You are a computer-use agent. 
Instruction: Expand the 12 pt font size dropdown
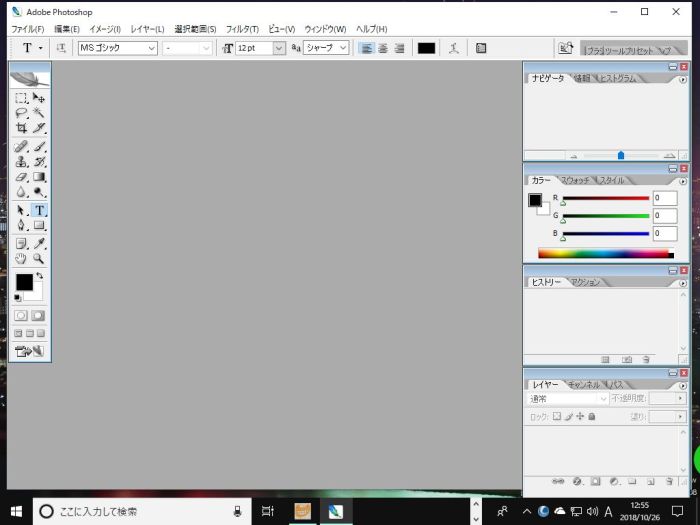point(278,47)
